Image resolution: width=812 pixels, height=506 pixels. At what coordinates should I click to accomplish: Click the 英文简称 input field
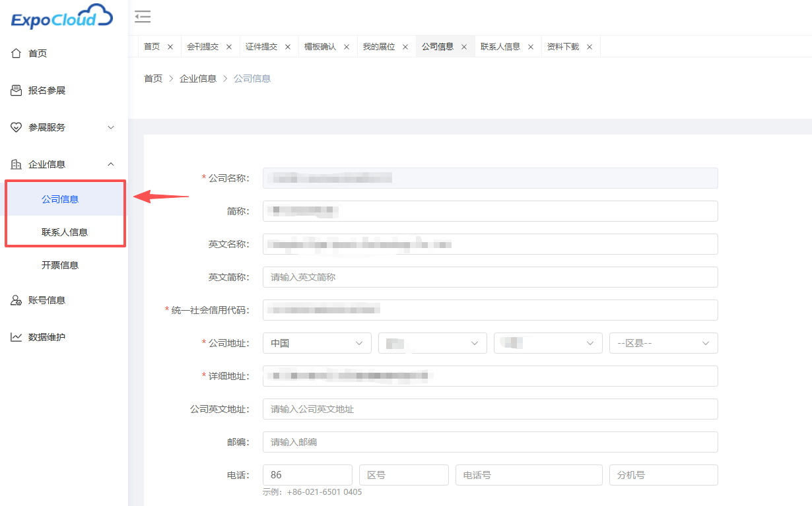(x=490, y=277)
